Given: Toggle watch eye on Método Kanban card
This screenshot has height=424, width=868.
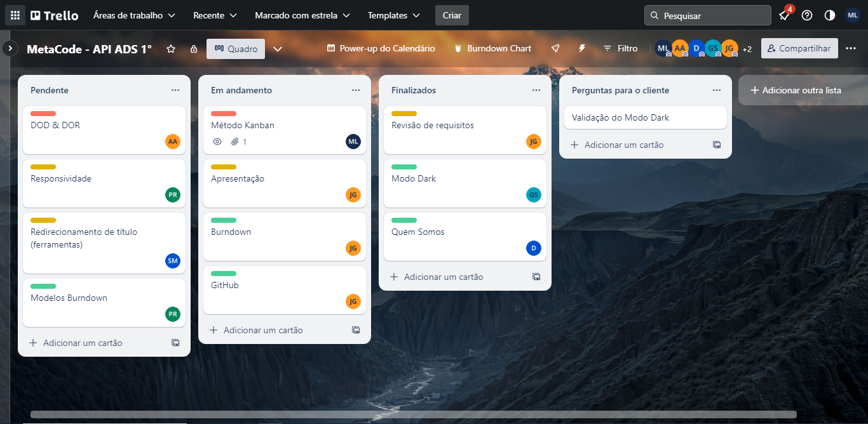Looking at the screenshot, I should (x=217, y=142).
